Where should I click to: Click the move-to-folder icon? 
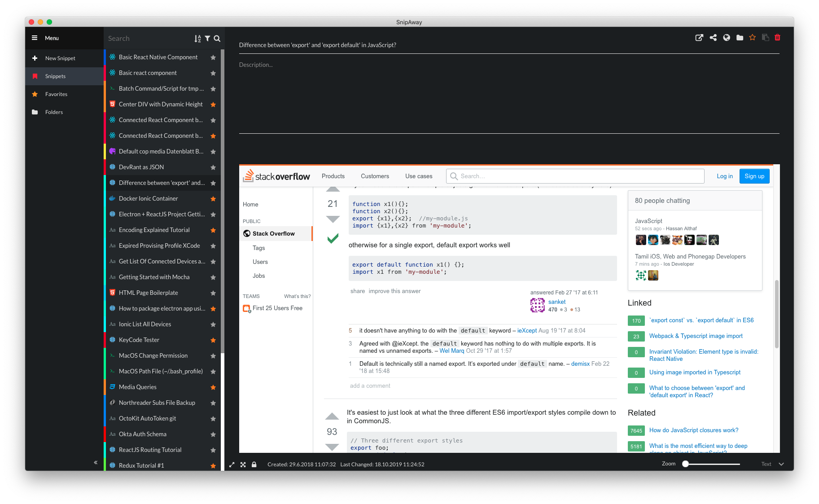[740, 38]
